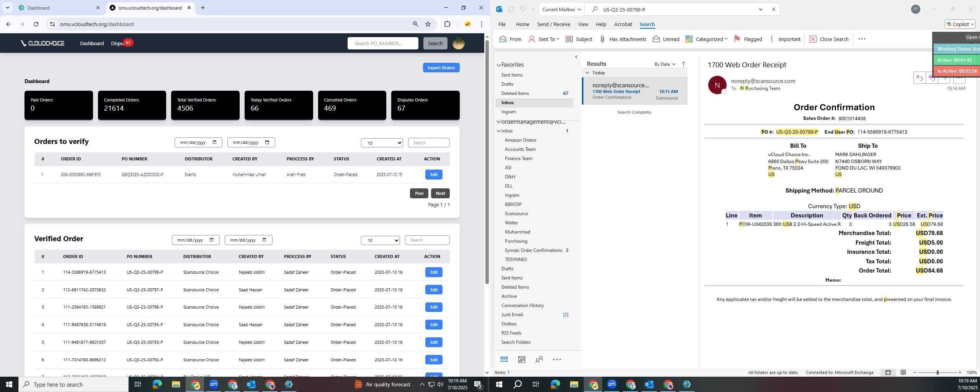Screen dimensions: 980x392
Task: Switch to Reading view in status bar
Action: 903,372
